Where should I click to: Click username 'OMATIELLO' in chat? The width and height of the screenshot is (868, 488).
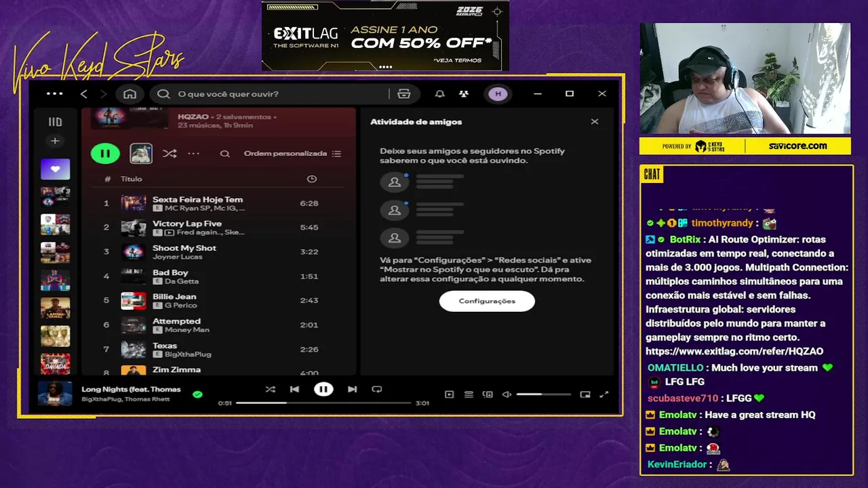pos(675,367)
